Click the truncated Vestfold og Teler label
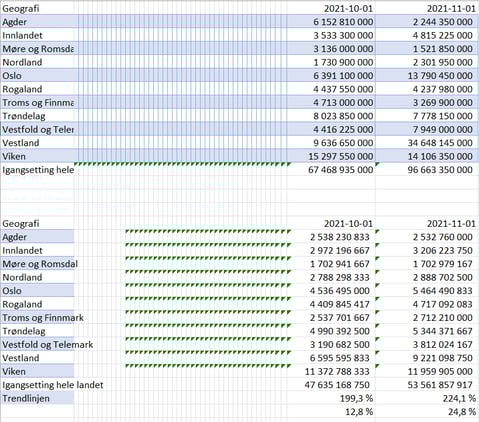The image size is (479, 422). (38, 130)
